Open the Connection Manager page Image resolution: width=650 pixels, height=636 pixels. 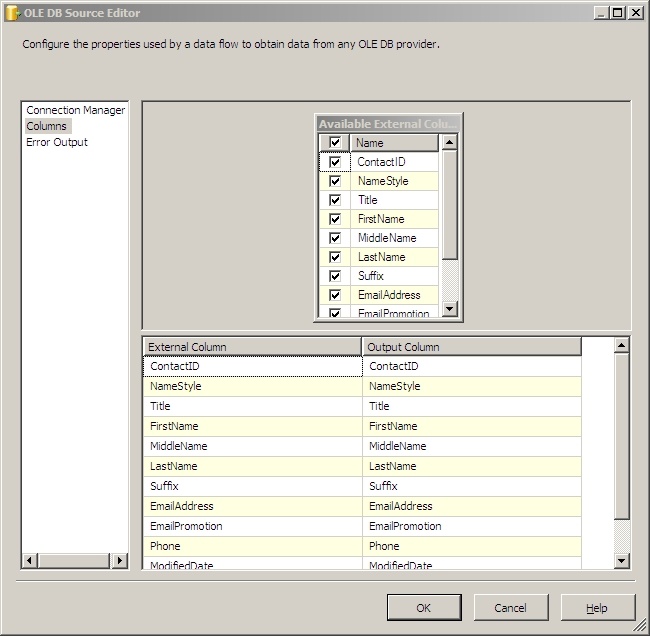pos(75,110)
